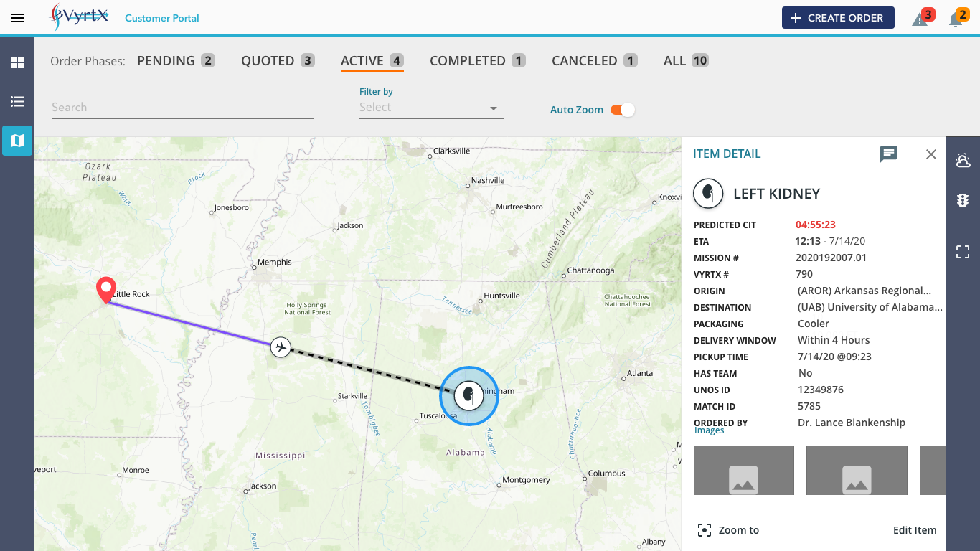
Task: Click the Zoom to button
Action: 728,530
